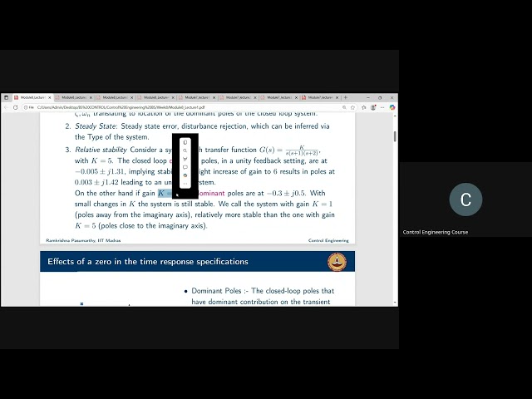Viewport: 532px width, 399px height.
Task: Click the IIT Madras logo on slide header
Action: [x=337, y=262]
